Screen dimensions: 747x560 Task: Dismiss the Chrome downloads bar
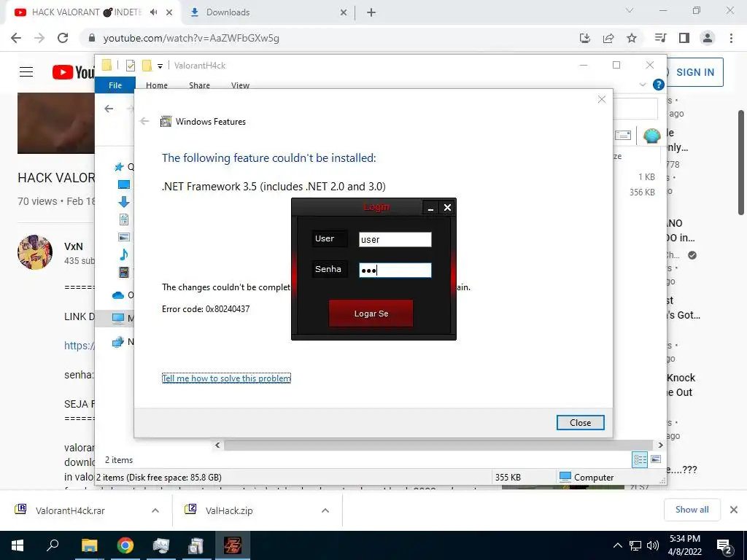[734, 510]
